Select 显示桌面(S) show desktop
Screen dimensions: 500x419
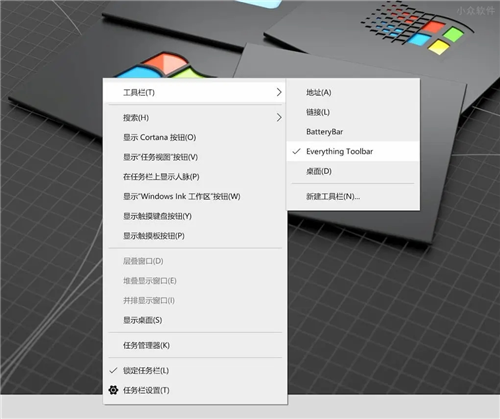pyautogui.click(x=195, y=320)
